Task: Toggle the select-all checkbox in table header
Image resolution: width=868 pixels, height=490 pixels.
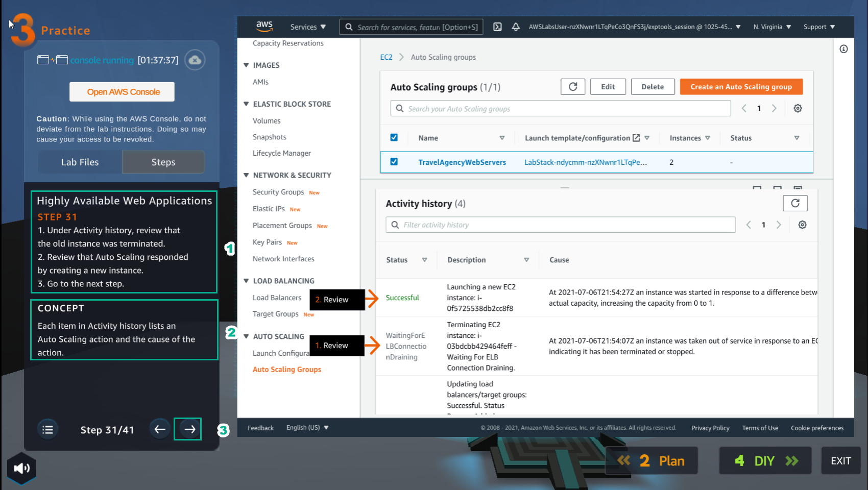Action: [x=394, y=137]
